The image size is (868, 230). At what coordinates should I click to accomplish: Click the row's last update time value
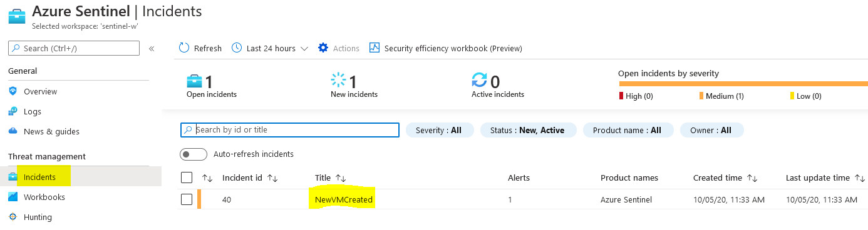point(822,199)
